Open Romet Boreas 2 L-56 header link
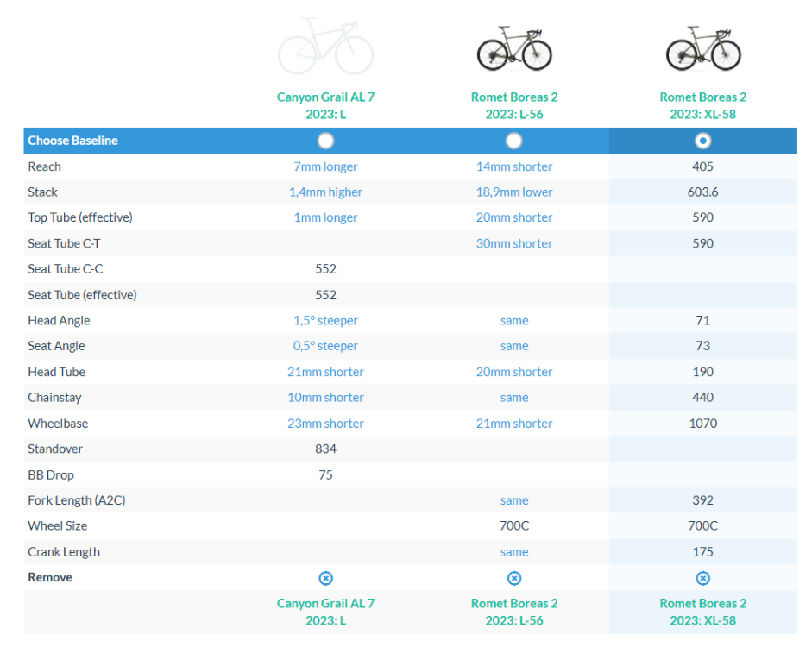812x647 pixels. pos(514,105)
